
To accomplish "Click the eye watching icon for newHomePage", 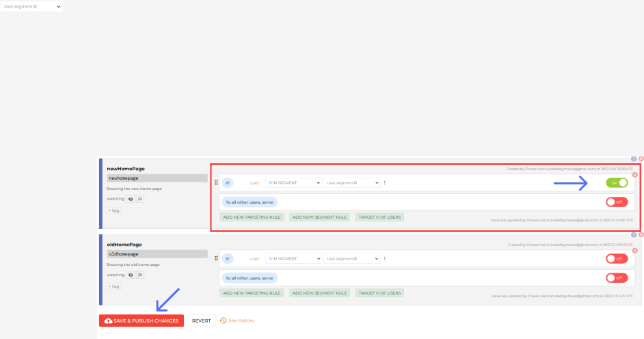I will (x=131, y=199).
